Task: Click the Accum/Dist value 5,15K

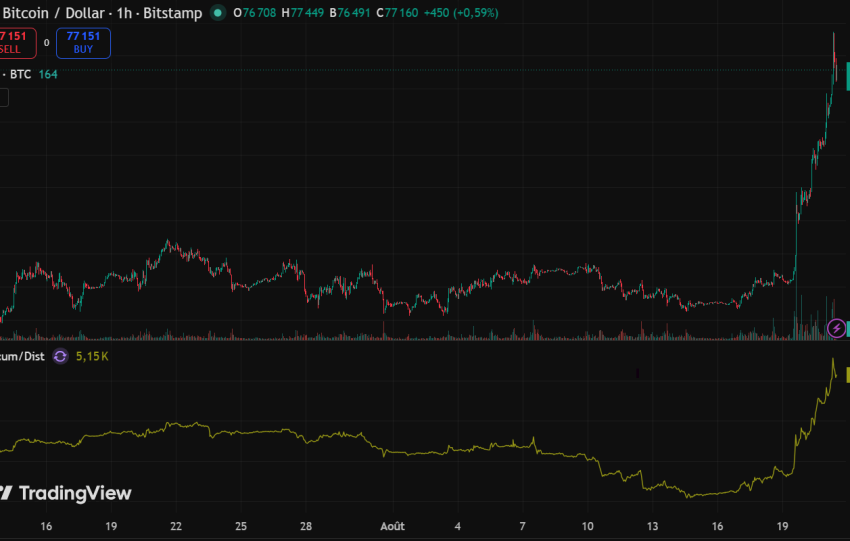Action: click(92, 356)
